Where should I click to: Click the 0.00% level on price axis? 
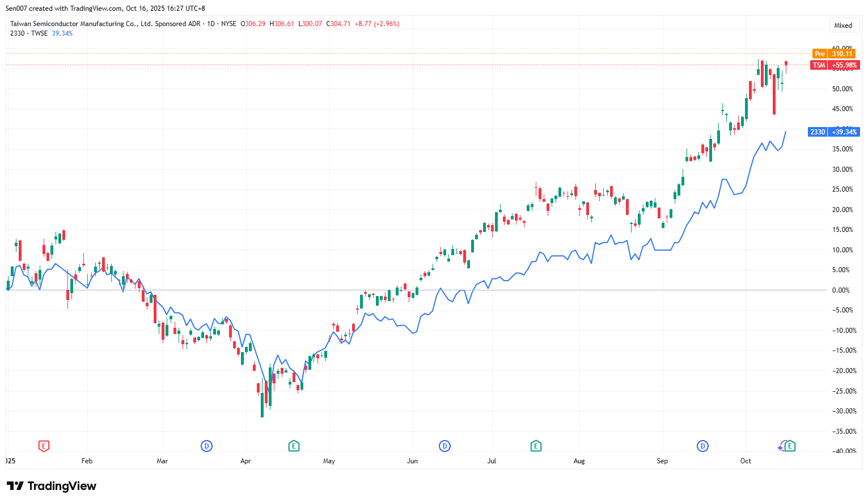click(x=840, y=290)
